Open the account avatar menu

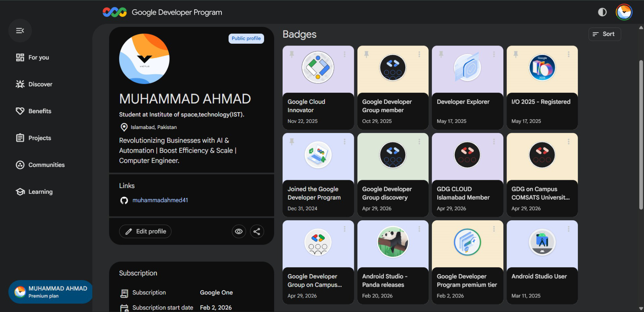pyautogui.click(x=624, y=12)
